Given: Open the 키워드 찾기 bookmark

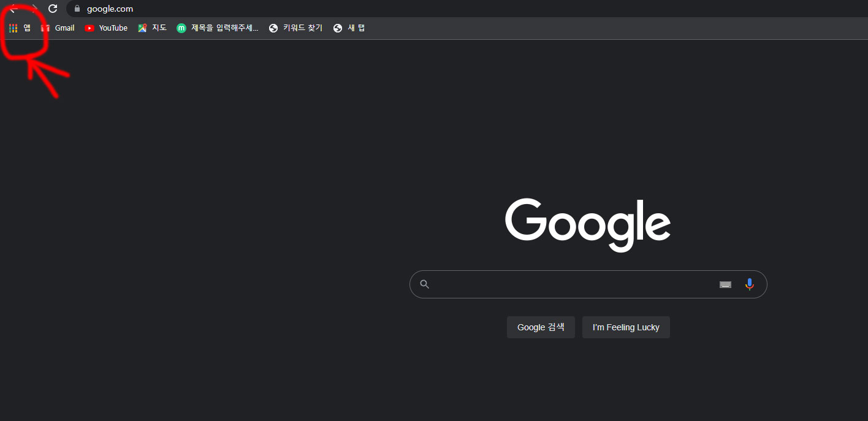Looking at the screenshot, I should 295,28.
